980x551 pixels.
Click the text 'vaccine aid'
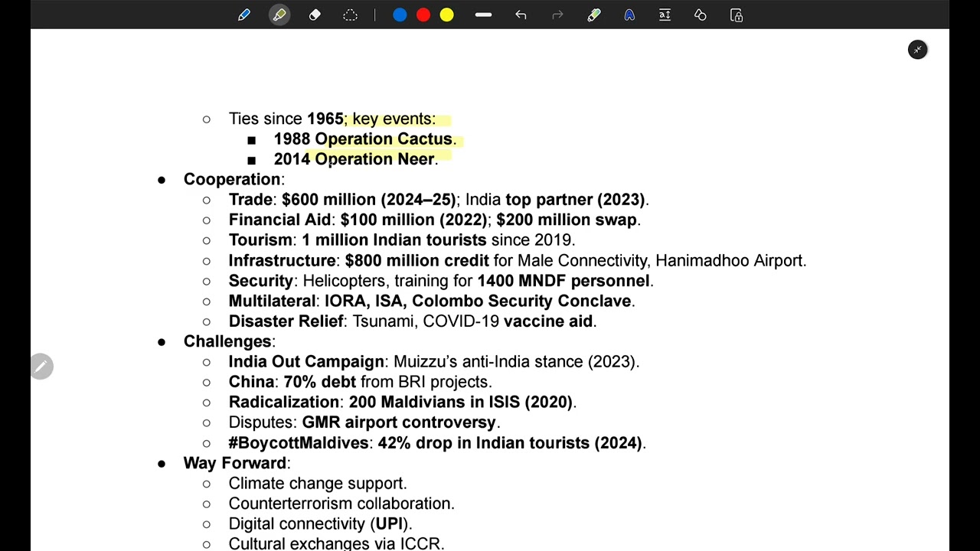point(548,321)
